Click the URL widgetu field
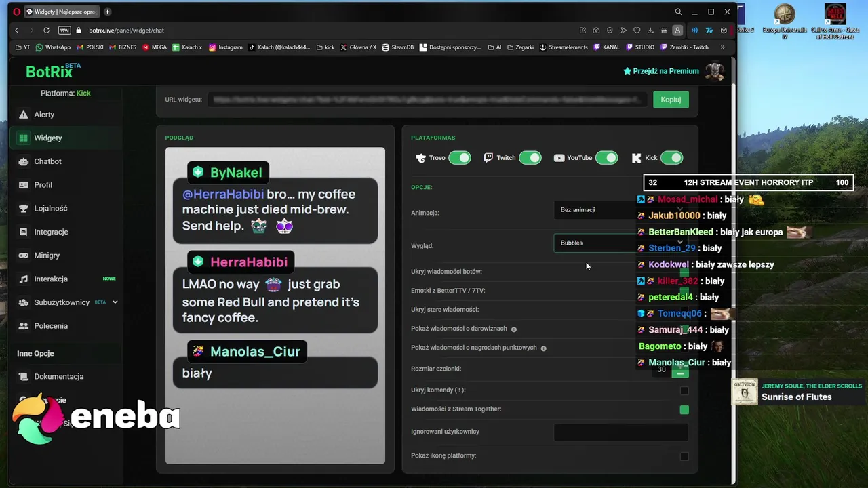This screenshot has height=488, width=868. [x=427, y=100]
